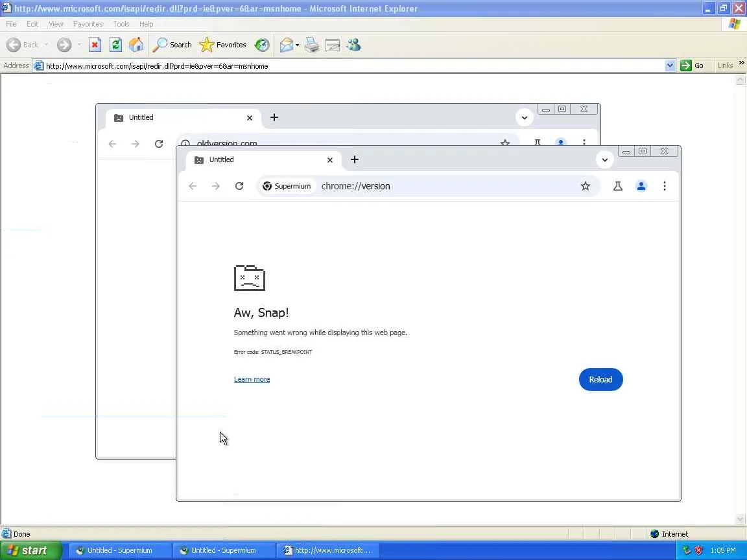Open the IE Messenger icon

point(353,45)
